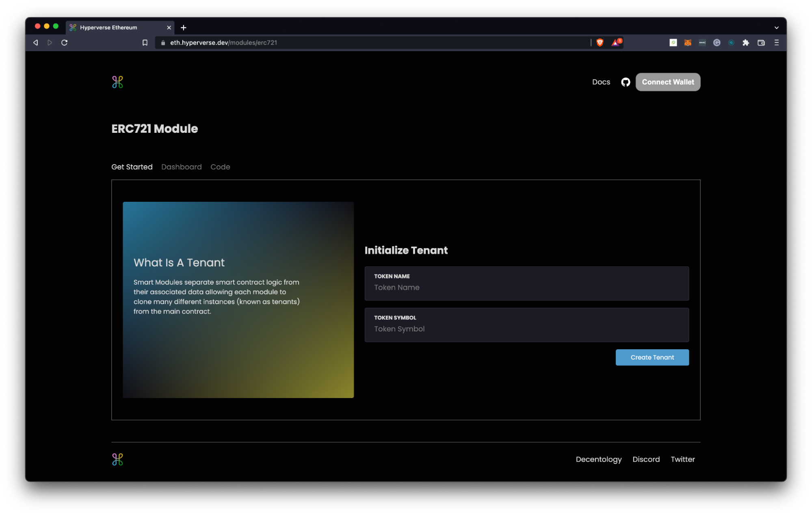Focus the Token Name input field

point(526,283)
